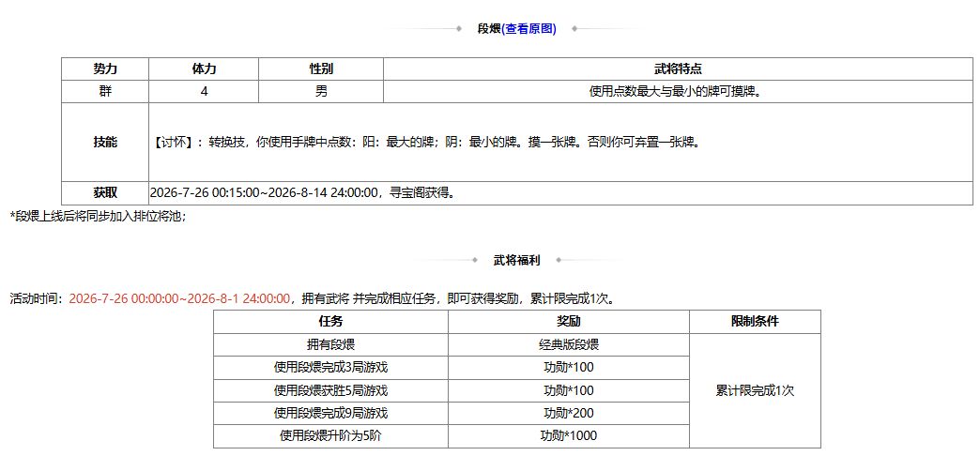Image resolution: width=980 pixels, height=456 pixels.
Task: Click the red 活动时间 date range
Action: (179, 298)
